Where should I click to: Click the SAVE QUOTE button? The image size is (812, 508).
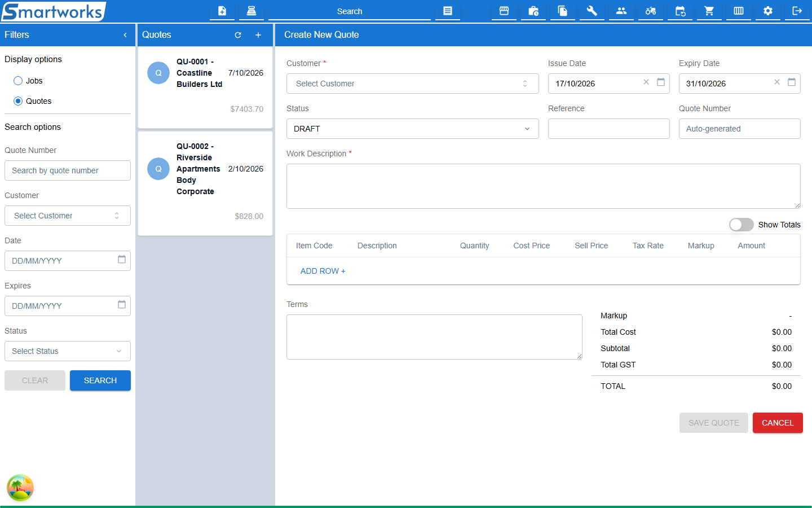pos(714,423)
